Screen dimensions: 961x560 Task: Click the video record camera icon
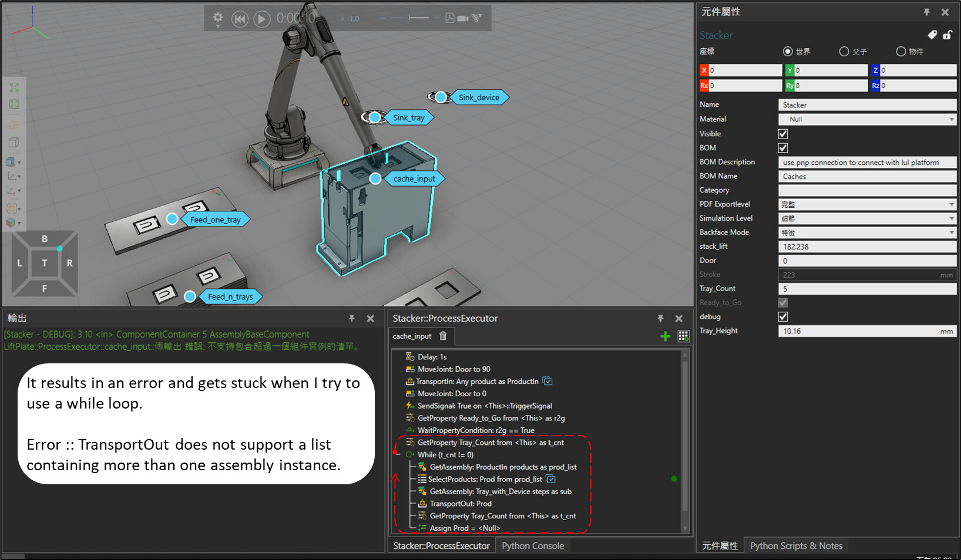coord(463,18)
